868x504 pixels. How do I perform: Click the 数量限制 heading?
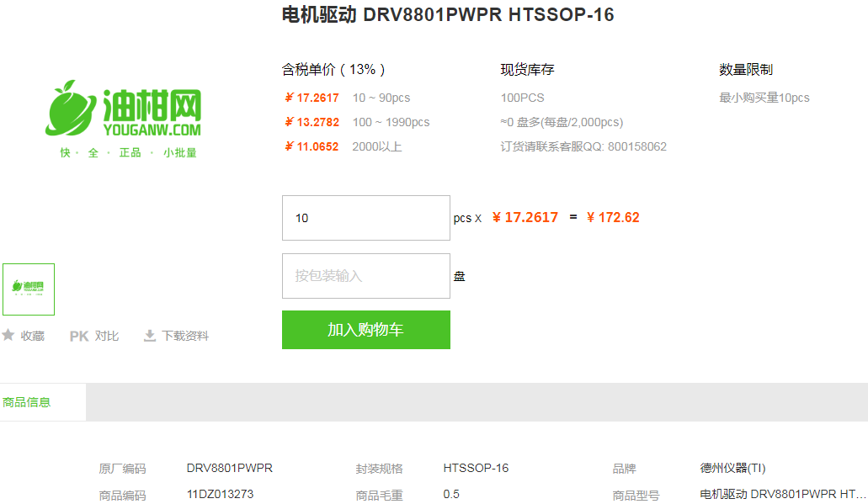746,70
